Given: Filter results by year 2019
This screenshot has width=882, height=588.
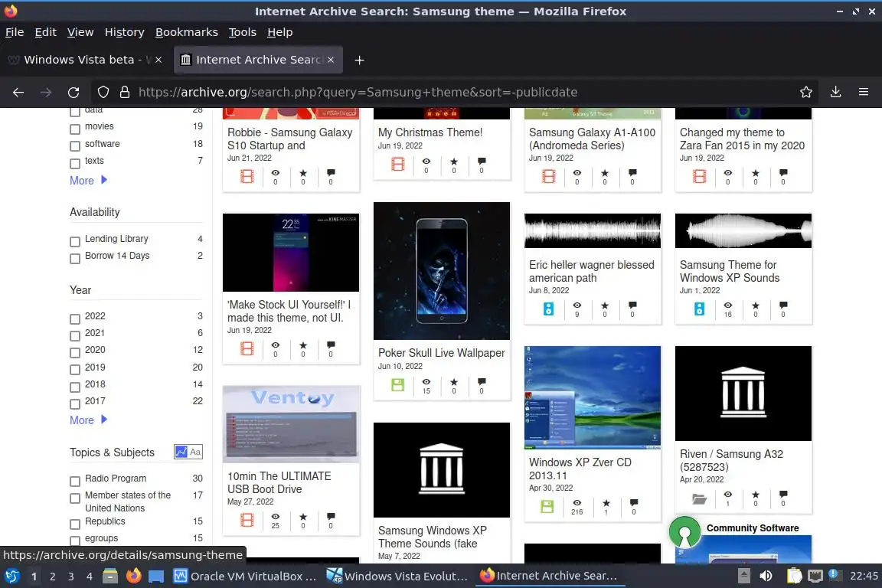Looking at the screenshot, I should (x=75, y=370).
